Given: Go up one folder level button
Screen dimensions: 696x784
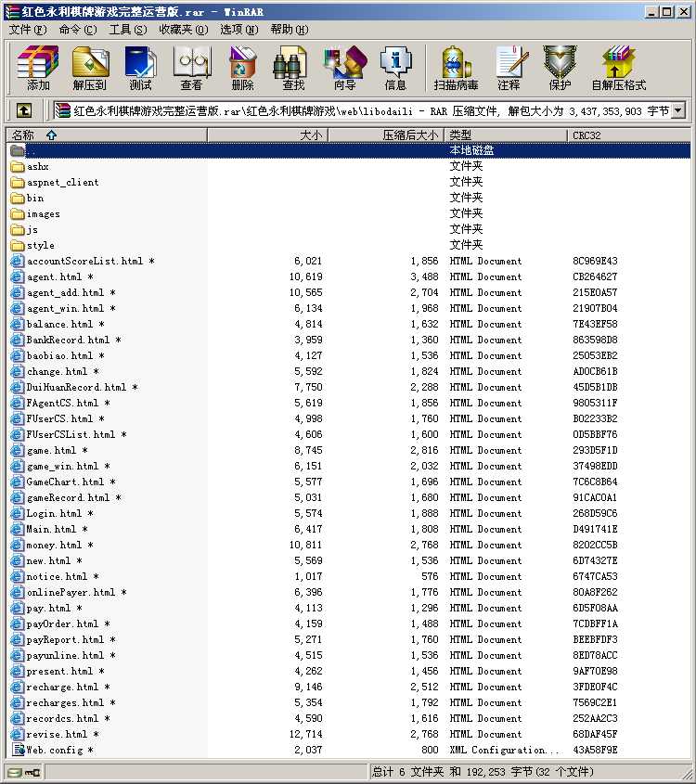Looking at the screenshot, I should click(x=23, y=110).
